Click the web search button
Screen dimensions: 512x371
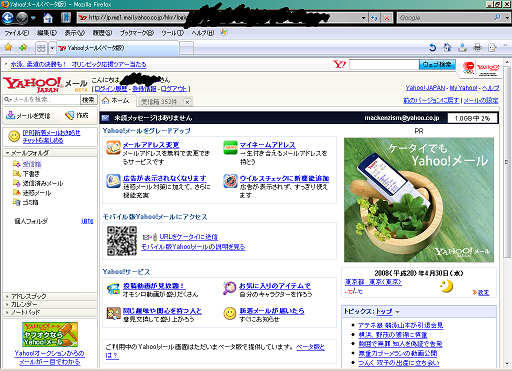(437, 64)
